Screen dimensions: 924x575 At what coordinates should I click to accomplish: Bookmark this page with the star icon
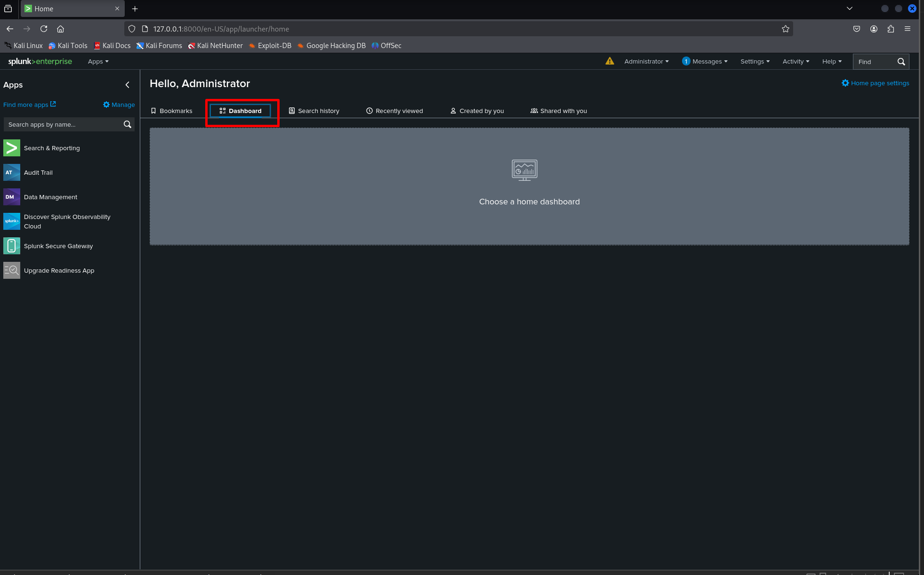[785, 29]
